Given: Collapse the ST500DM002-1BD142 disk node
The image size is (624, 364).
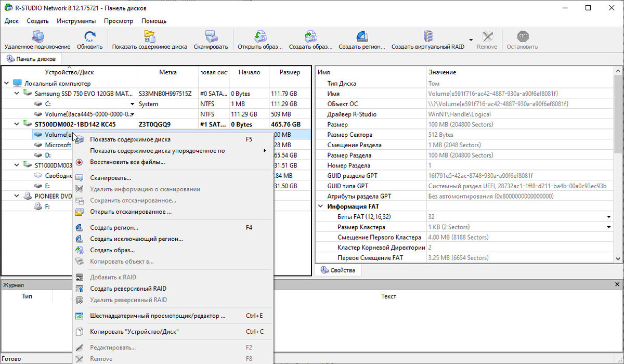Looking at the screenshot, I should click(17, 124).
